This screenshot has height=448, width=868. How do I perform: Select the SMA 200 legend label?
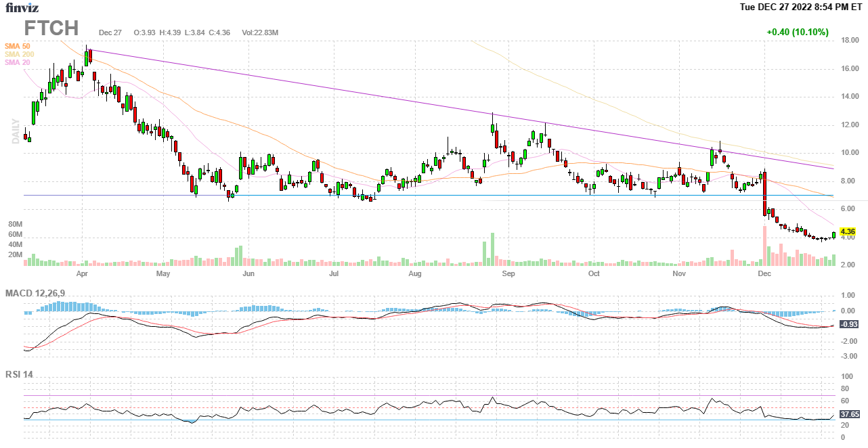tap(20, 54)
